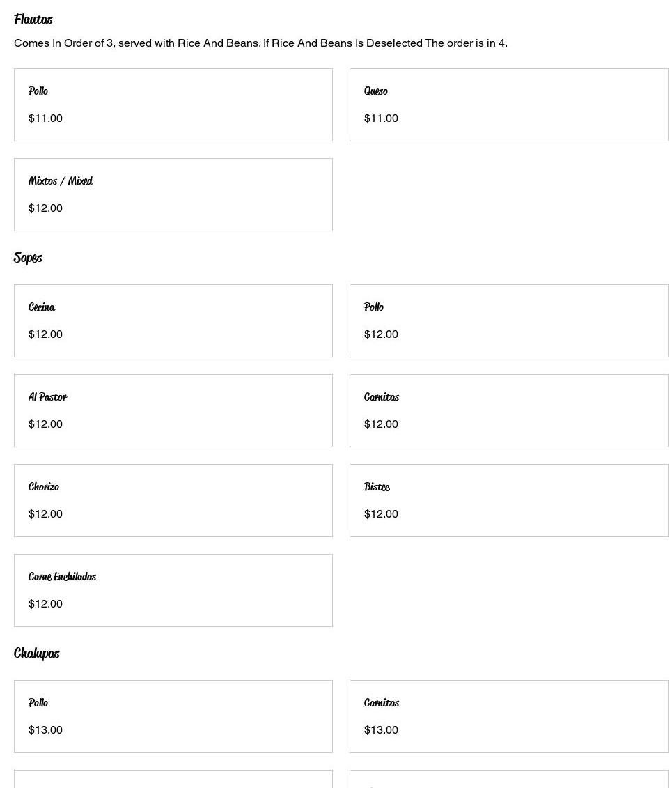Click the $11.00 price under Queso

(x=381, y=118)
